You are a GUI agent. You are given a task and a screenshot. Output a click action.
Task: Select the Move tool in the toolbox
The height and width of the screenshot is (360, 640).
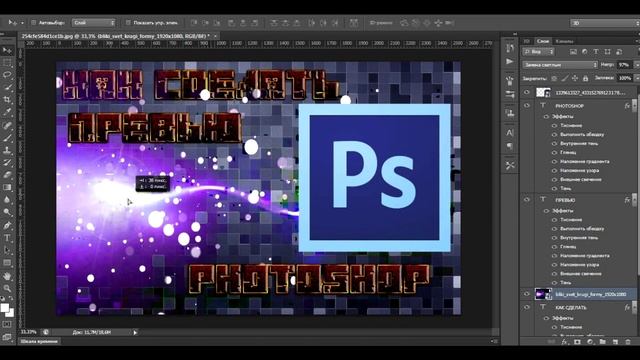coord(7,50)
